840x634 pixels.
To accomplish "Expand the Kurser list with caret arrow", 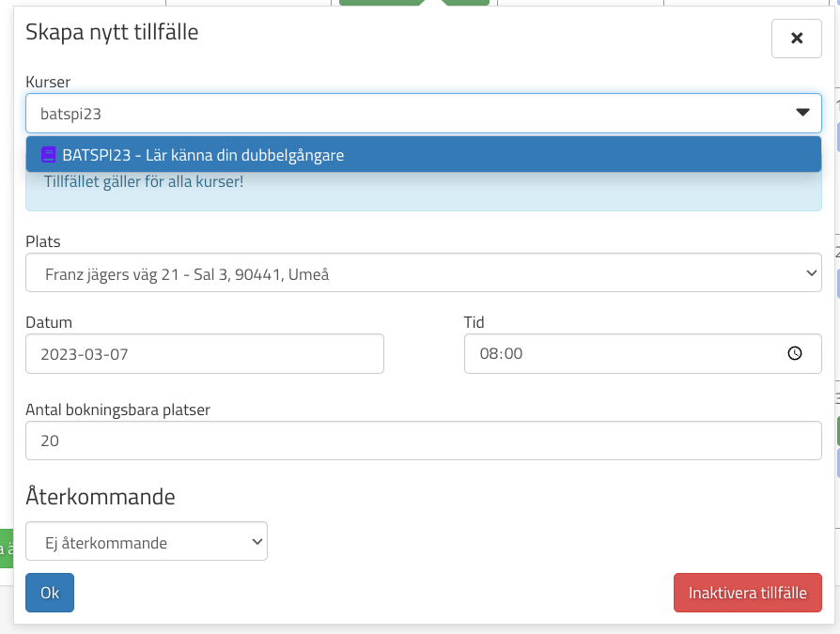I will tap(802, 113).
